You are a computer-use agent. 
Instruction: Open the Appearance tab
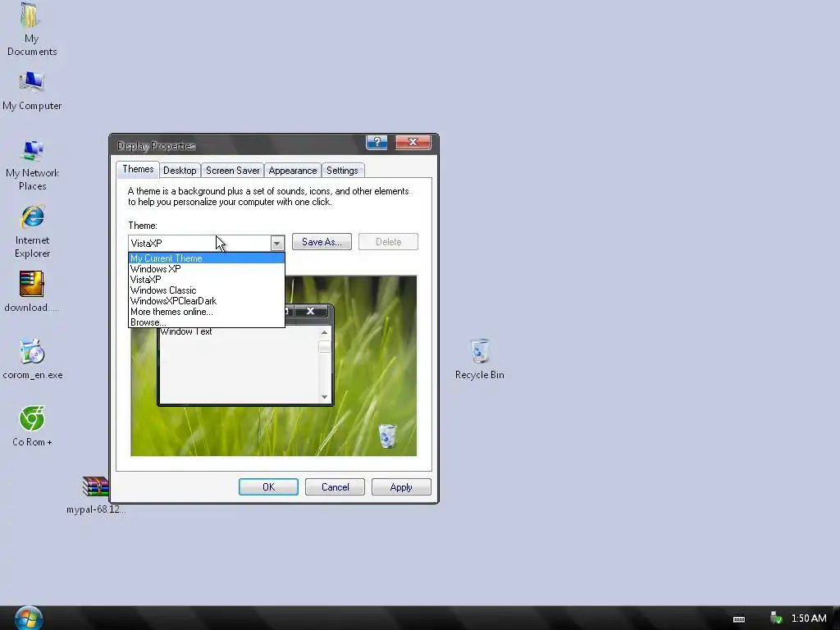293,171
